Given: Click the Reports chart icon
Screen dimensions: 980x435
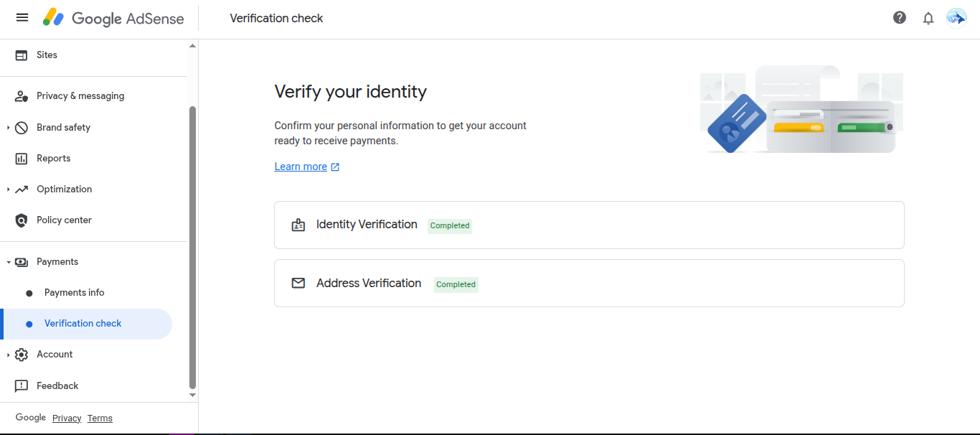Looking at the screenshot, I should [22, 159].
